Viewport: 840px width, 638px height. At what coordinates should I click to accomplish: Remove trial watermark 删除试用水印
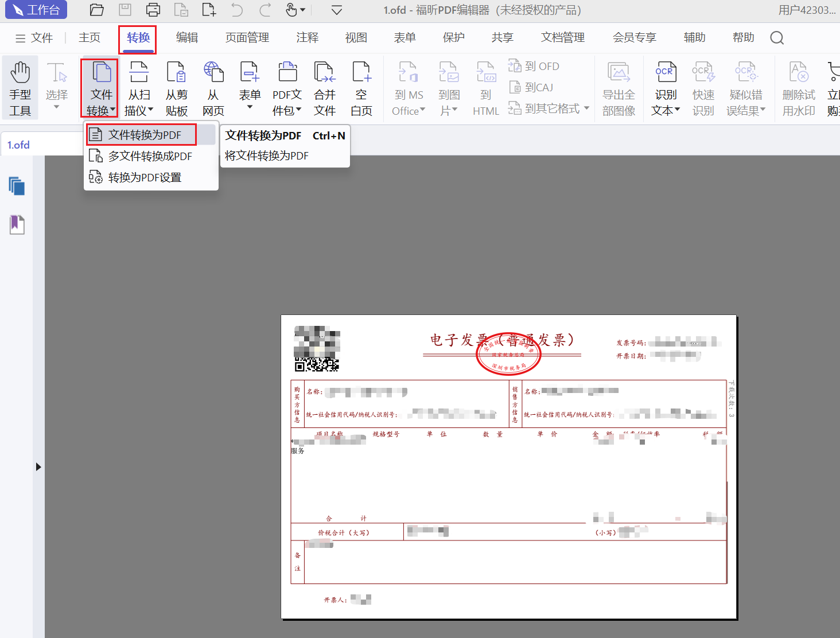798,87
